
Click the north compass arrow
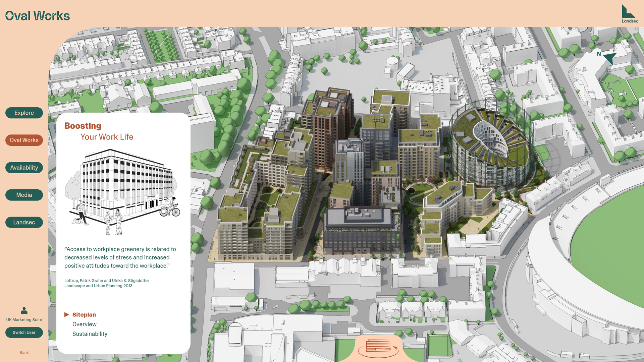click(610, 58)
